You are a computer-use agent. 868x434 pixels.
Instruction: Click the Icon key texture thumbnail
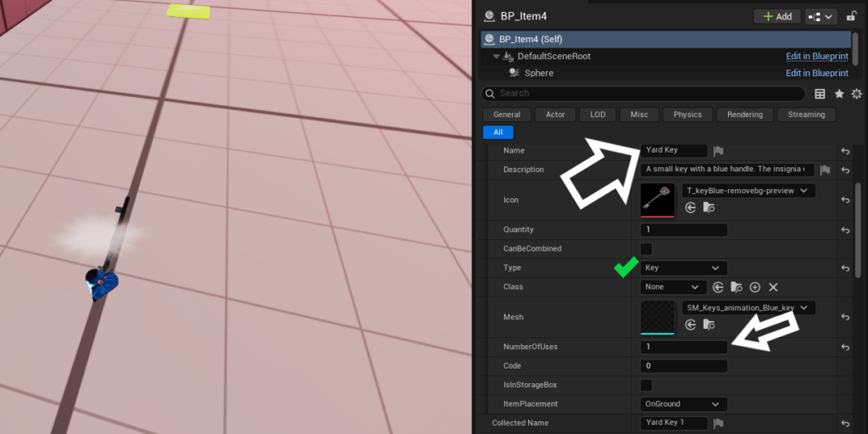coord(658,199)
